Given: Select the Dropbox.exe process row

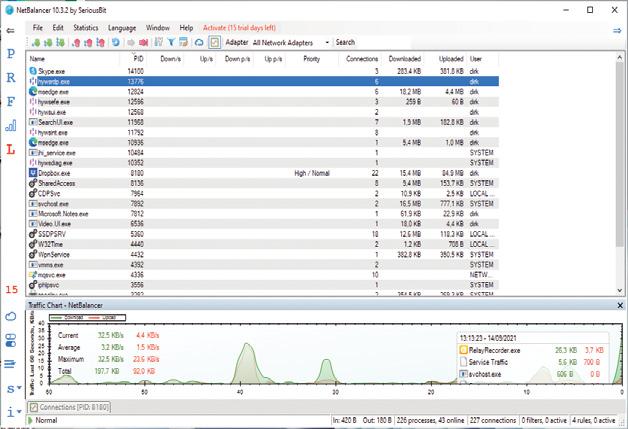Looking at the screenshot, I should click(263, 173).
